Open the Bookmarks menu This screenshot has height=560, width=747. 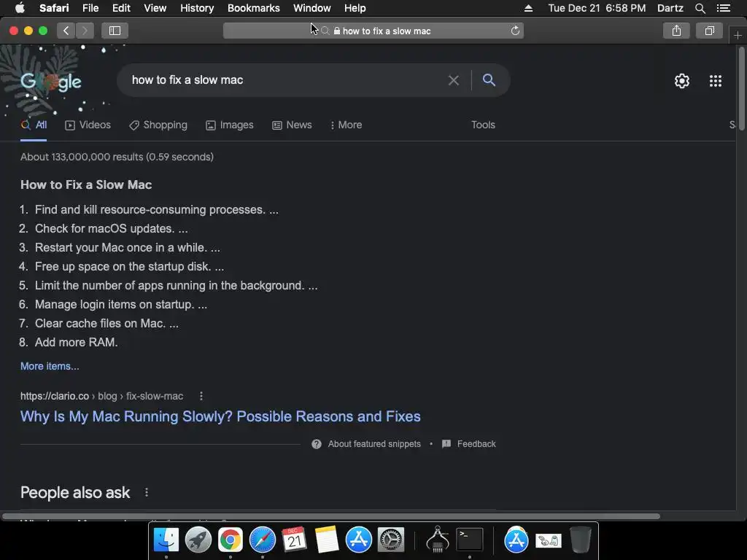pyautogui.click(x=253, y=8)
